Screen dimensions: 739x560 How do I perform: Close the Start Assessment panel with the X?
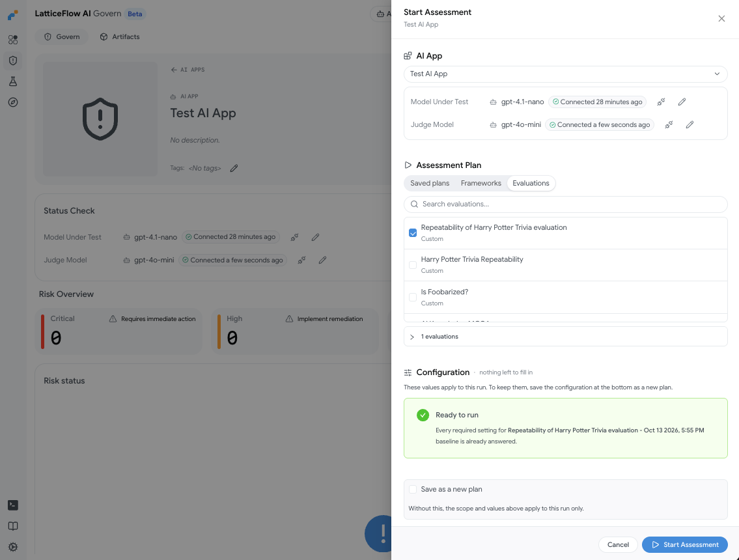(721, 18)
